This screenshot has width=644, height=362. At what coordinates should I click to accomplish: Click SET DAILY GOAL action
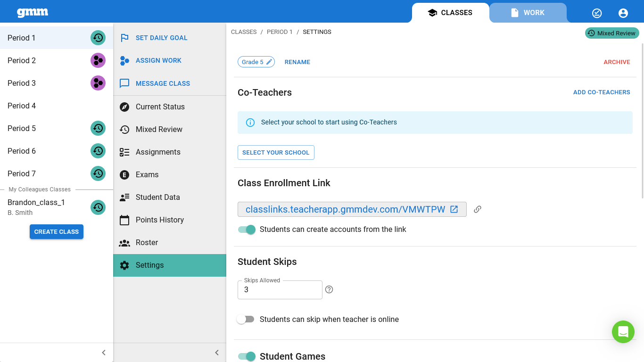pyautogui.click(x=170, y=38)
